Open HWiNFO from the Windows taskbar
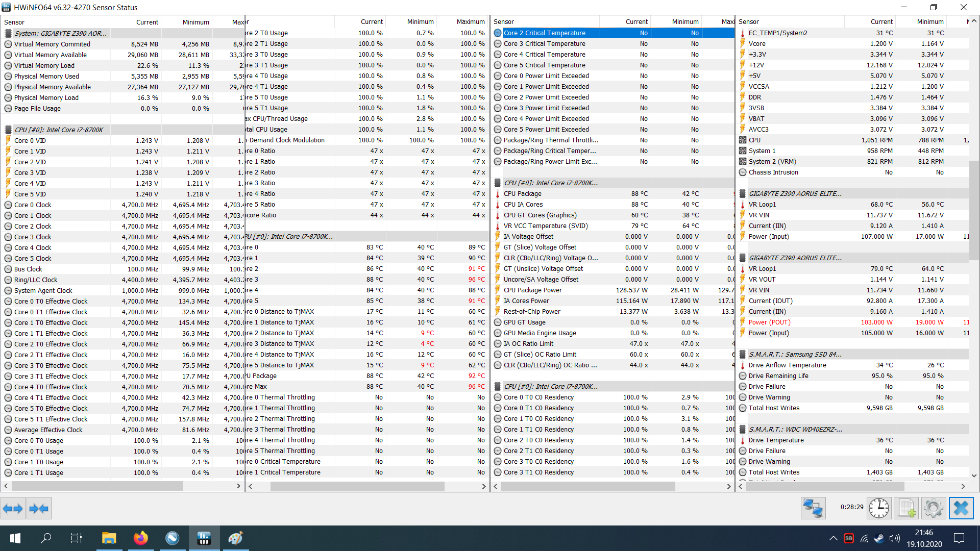The width and height of the screenshot is (980, 551). 204,538
